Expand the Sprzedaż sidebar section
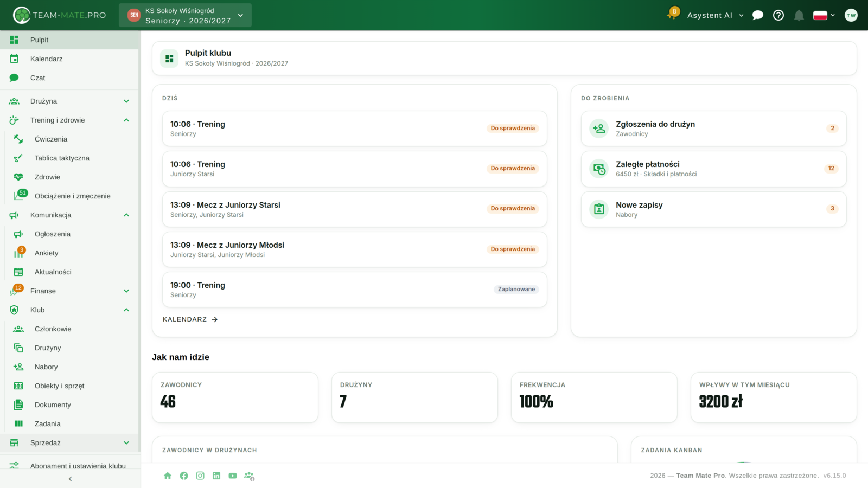868x488 pixels. (69, 442)
